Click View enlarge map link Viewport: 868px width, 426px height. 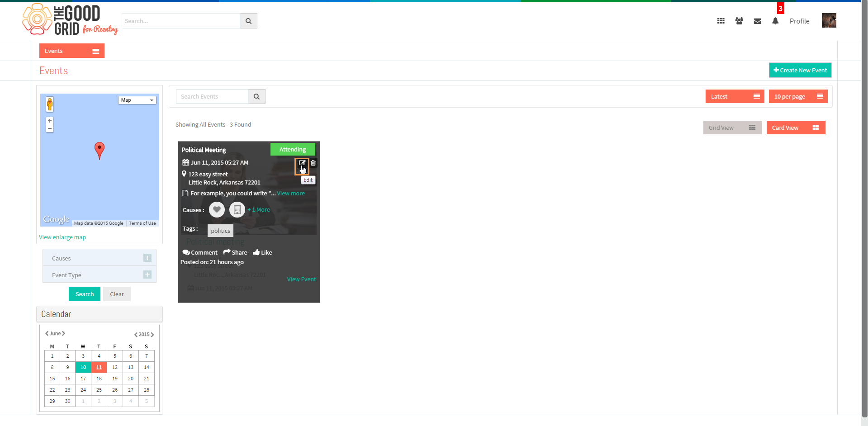click(62, 237)
